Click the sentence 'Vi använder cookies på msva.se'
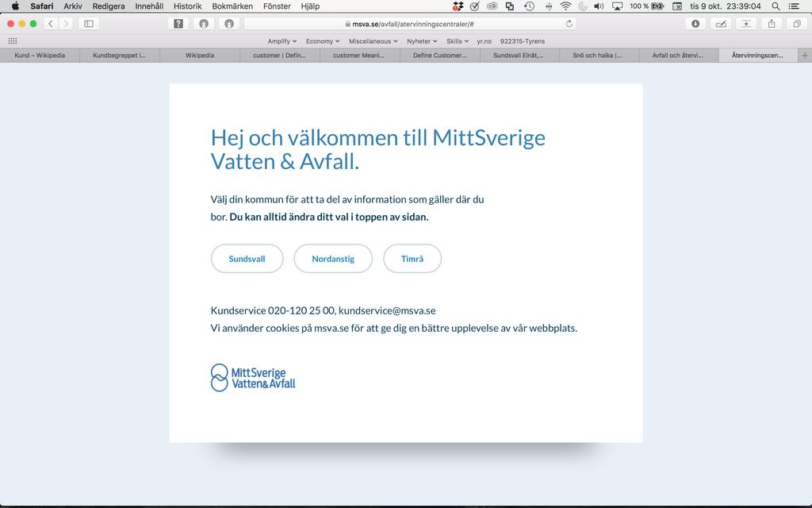 280,328
